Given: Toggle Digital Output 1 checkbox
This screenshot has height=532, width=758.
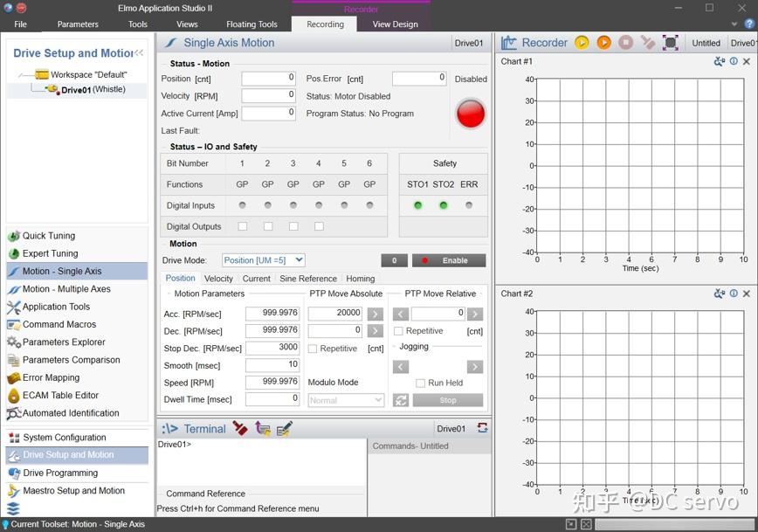Looking at the screenshot, I should pos(243,226).
